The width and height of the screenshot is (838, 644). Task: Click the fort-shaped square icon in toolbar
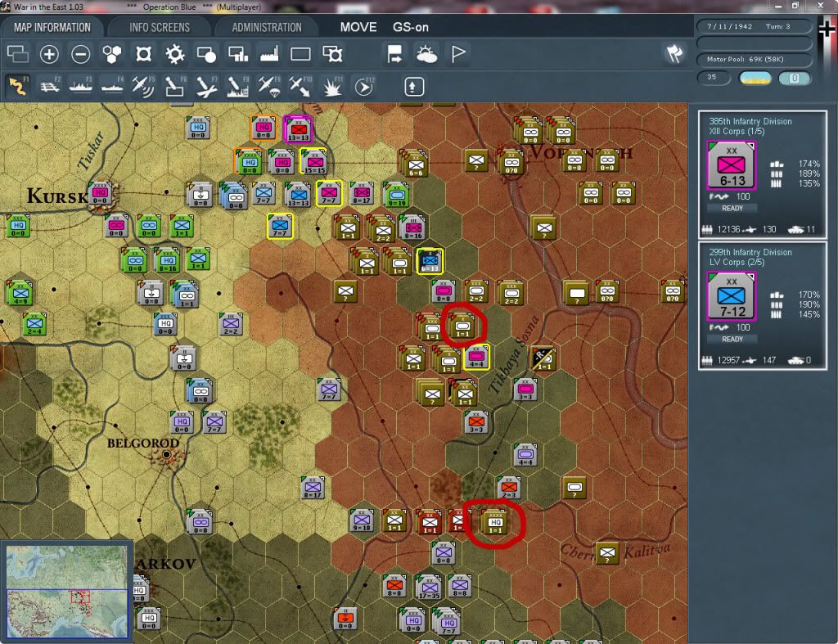(x=144, y=54)
